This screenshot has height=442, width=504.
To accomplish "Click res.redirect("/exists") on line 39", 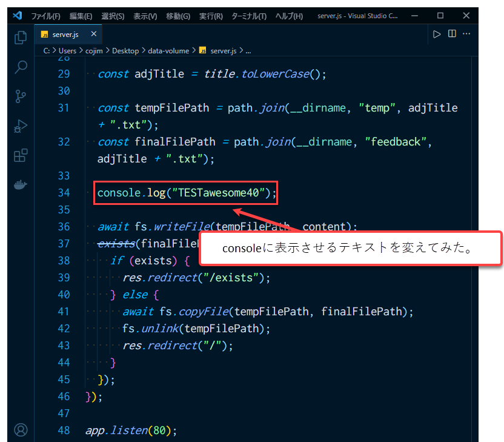I will tap(196, 278).
